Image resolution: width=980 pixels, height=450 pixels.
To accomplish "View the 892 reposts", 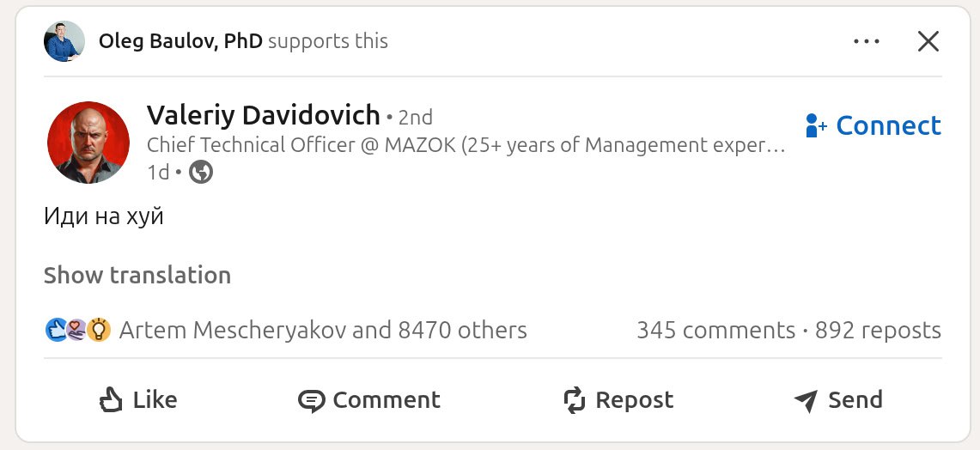I will tap(878, 331).
